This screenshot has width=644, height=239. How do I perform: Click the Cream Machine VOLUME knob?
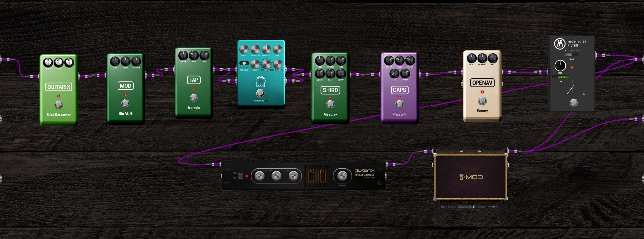point(342,176)
